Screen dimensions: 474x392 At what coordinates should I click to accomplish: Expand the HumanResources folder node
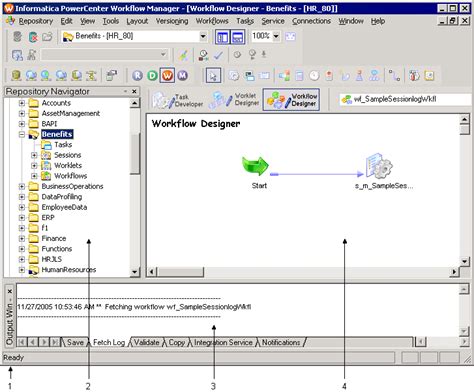(x=22, y=270)
